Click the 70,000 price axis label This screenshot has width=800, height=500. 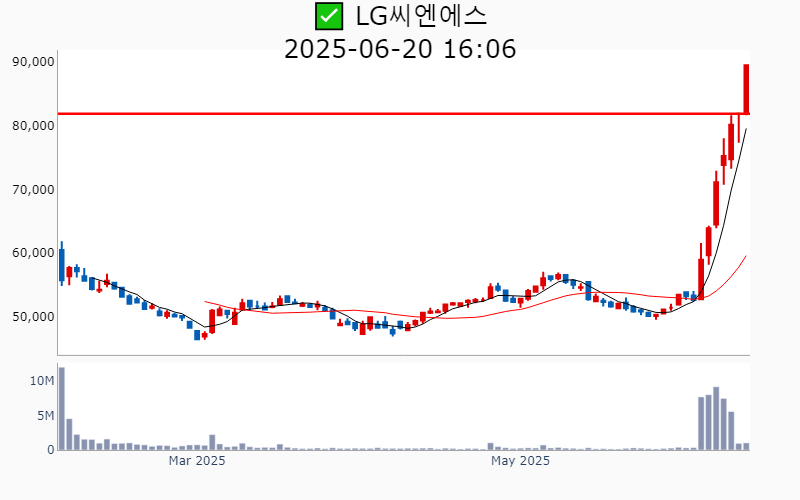33,190
